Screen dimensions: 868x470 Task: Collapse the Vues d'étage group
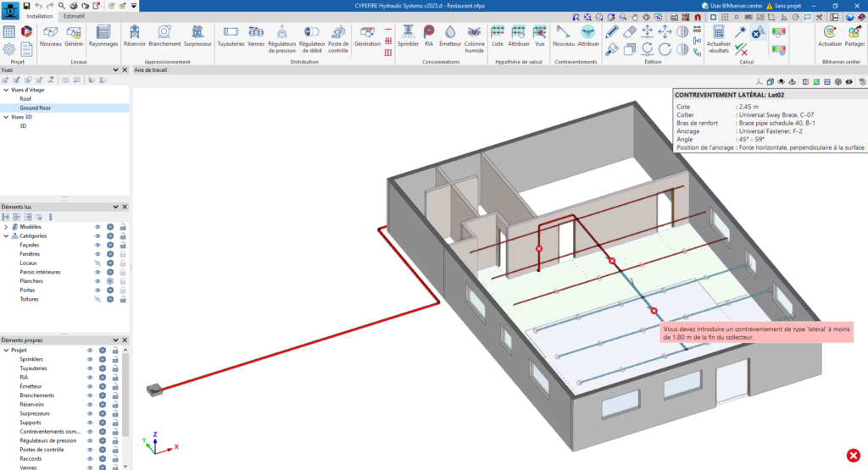tap(6, 89)
